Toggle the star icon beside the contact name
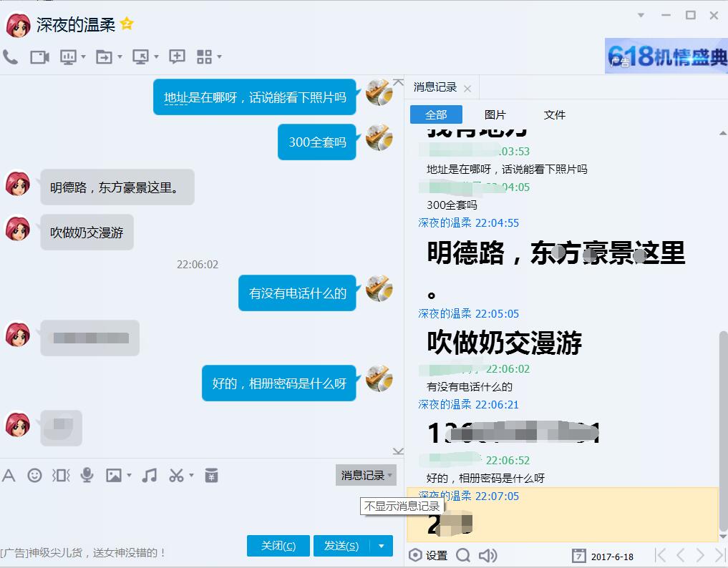The height and width of the screenshot is (568, 728). pyautogui.click(x=127, y=24)
